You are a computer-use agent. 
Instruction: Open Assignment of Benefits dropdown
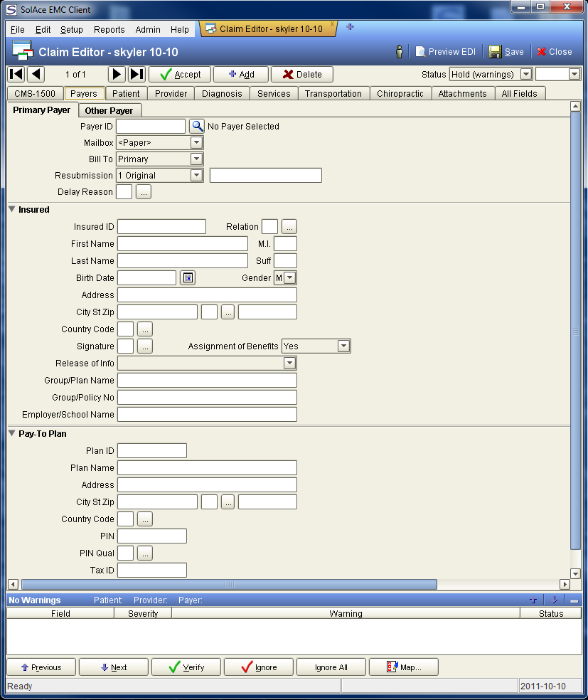343,346
